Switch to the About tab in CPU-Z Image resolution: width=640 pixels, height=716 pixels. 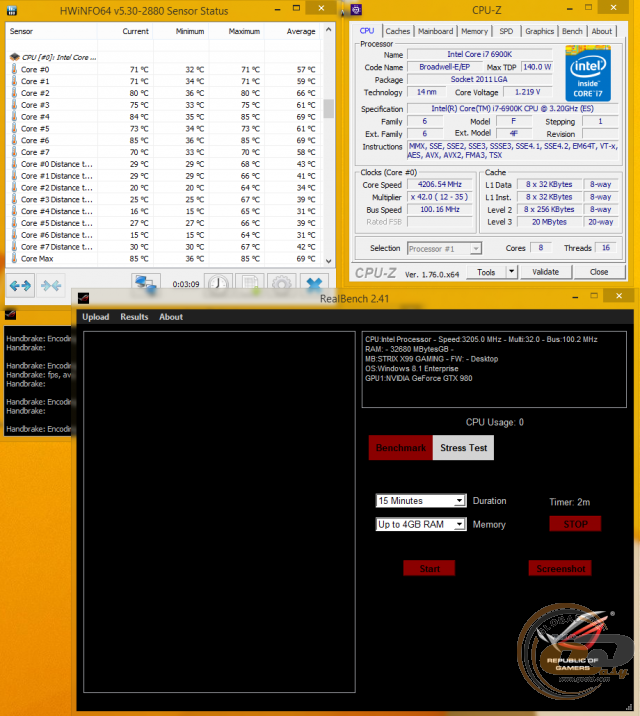[x=602, y=31]
